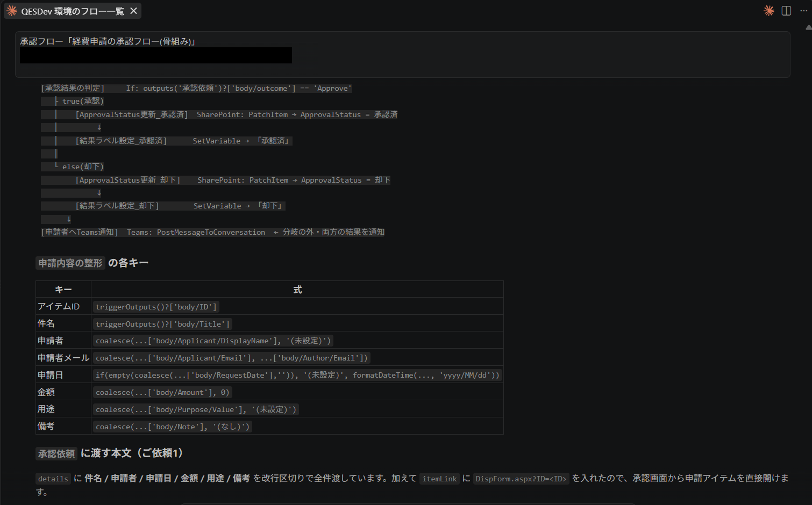Click the 用途 table cell

point(63,409)
